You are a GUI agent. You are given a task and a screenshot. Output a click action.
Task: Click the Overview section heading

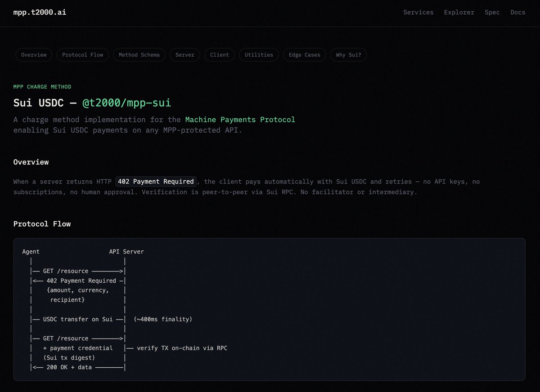31,162
